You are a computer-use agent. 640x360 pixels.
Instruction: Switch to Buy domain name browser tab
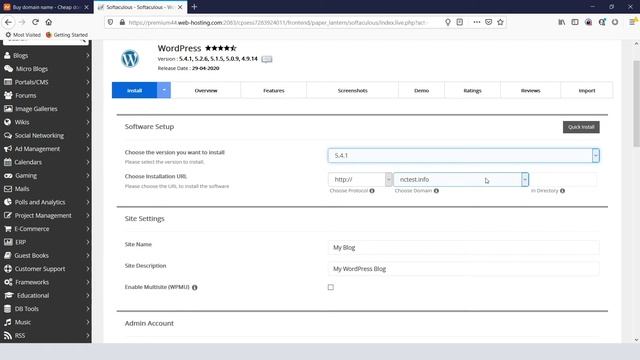[46, 7]
